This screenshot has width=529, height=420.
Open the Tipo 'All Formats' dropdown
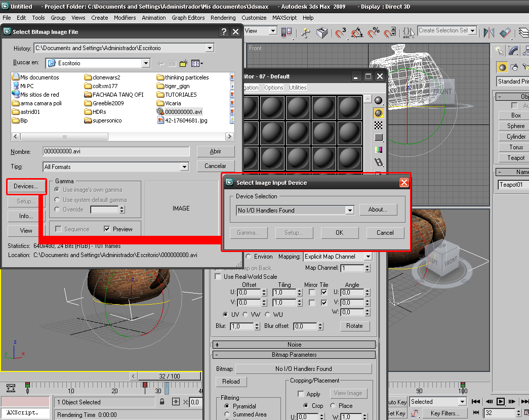184,166
